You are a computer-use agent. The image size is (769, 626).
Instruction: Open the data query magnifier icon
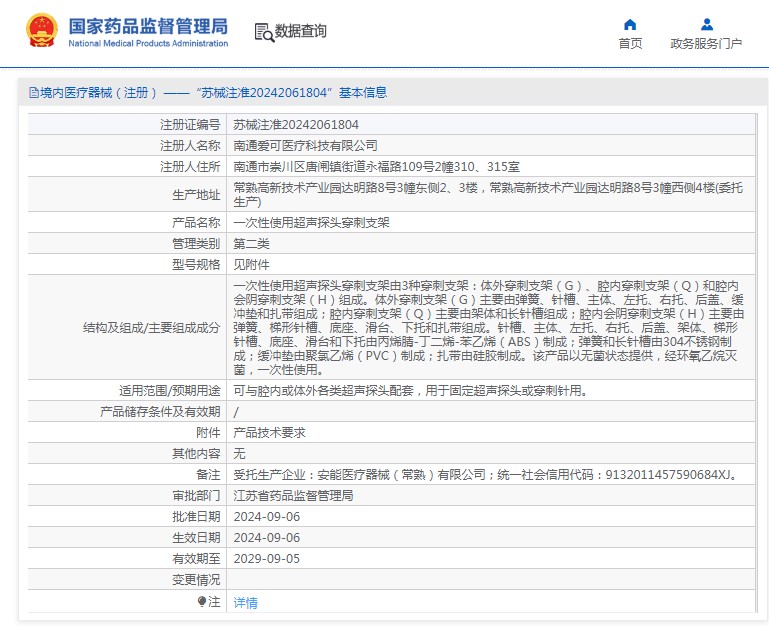pyautogui.click(x=264, y=32)
